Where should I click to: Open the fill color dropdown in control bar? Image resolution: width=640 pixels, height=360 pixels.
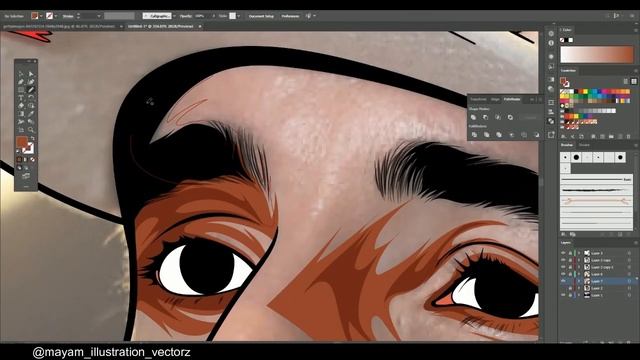(41, 16)
